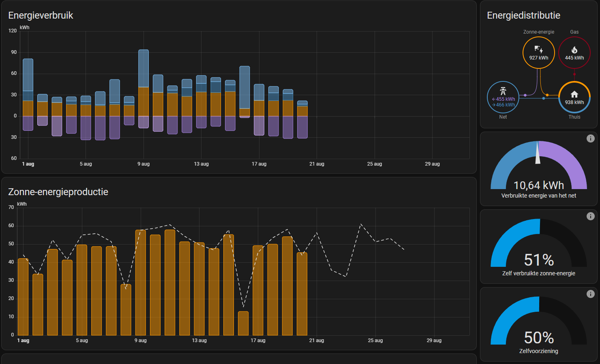Click the Energieverbruik card title
Viewport: 600px width, 364px height.
tap(41, 15)
